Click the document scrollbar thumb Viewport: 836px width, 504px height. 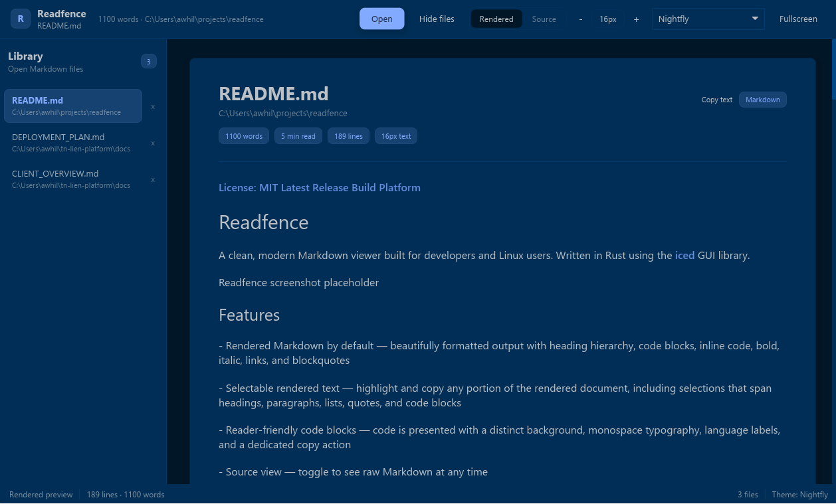(833, 70)
